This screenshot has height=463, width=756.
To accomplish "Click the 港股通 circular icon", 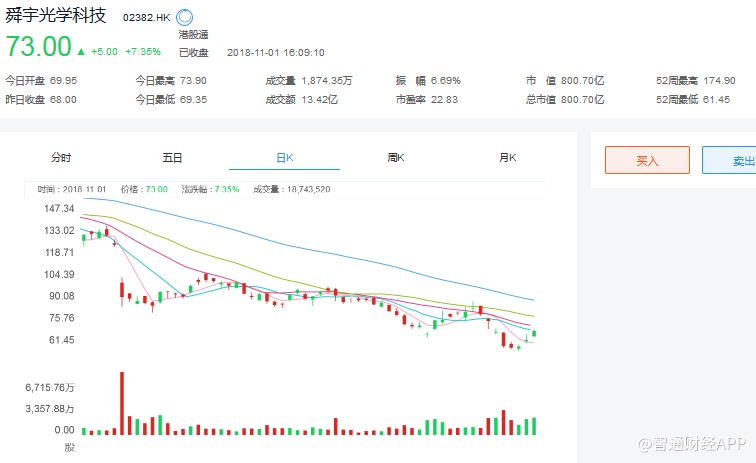I will (x=186, y=18).
